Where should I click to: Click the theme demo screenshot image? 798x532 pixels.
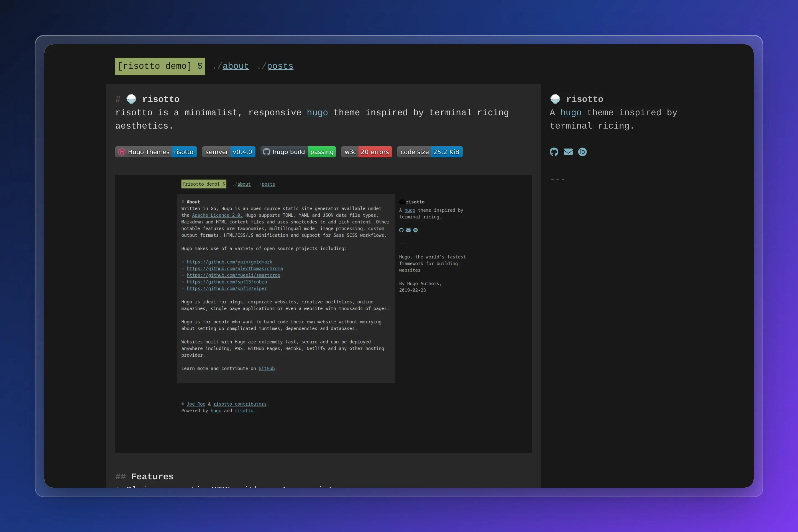click(323, 314)
